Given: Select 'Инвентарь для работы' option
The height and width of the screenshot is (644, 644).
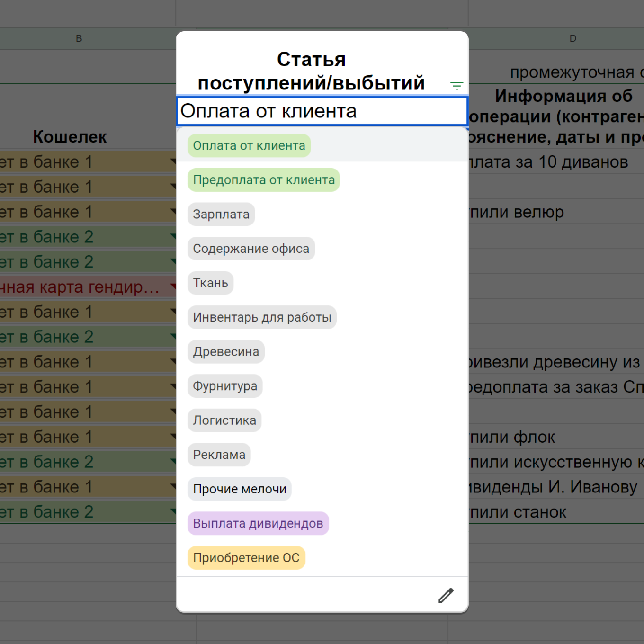Looking at the screenshot, I should tap(262, 317).
